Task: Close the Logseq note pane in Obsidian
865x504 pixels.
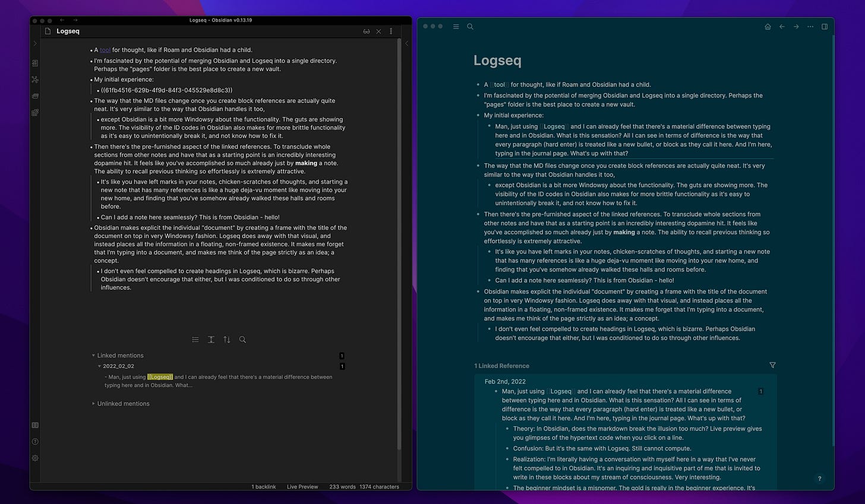Action: click(379, 31)
